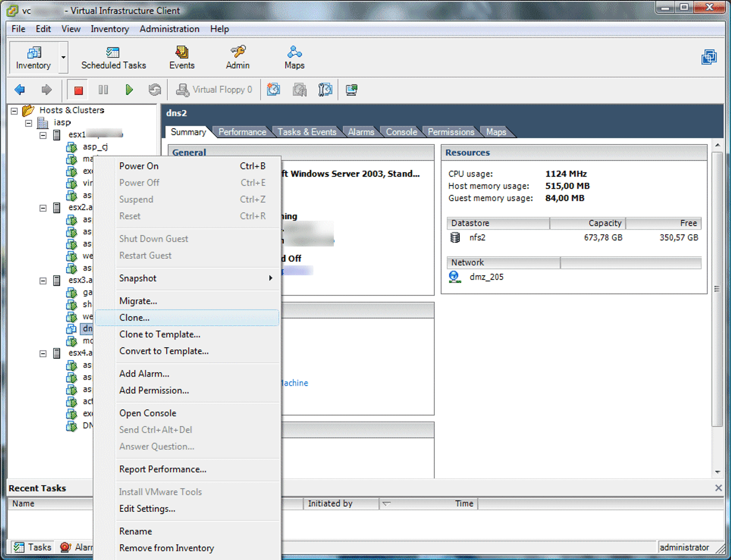Open the Inventory dropdown arrow
Image resolution: width=731 pixels, height=560 pixels.
tap(63, 57)
